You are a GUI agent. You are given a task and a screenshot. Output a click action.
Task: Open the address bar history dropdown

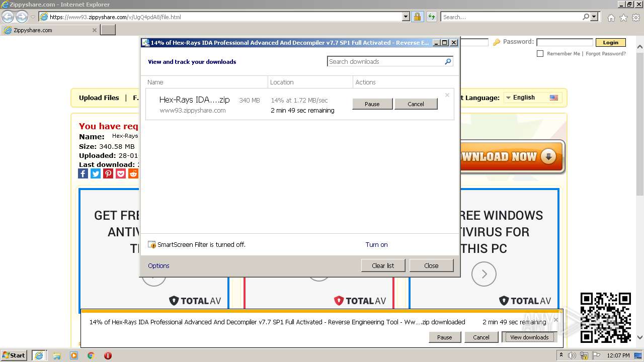406,17
